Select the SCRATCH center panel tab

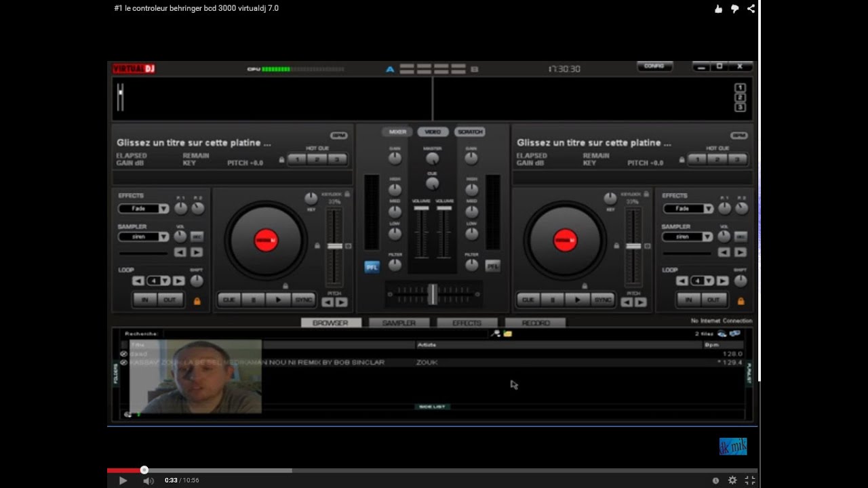[469, 131]
